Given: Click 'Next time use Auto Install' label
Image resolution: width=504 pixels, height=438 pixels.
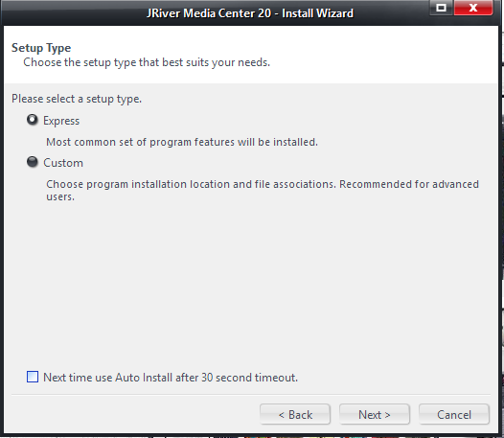Looking at the screenshot, I should [x=171, y=378].
